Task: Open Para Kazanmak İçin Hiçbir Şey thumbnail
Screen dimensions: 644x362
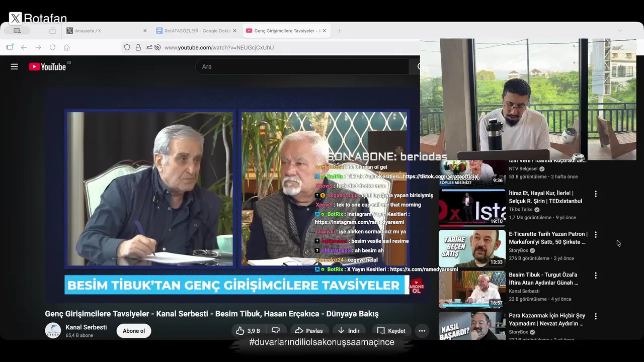Action: pos(472,326)
